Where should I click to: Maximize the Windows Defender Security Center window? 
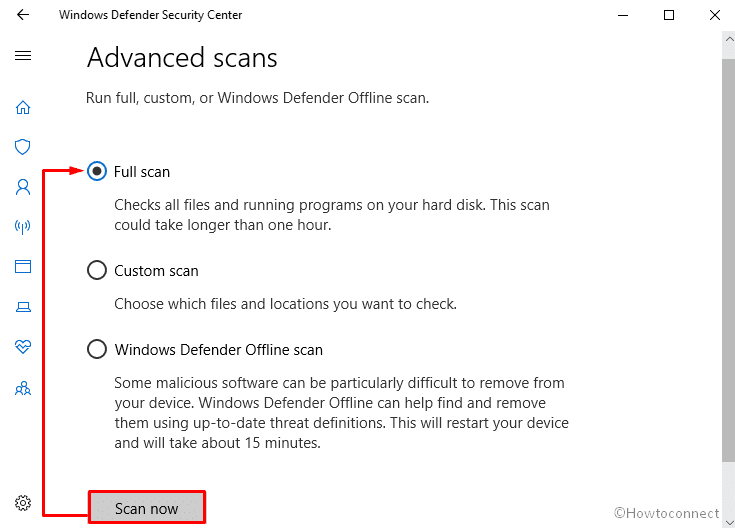669,15
